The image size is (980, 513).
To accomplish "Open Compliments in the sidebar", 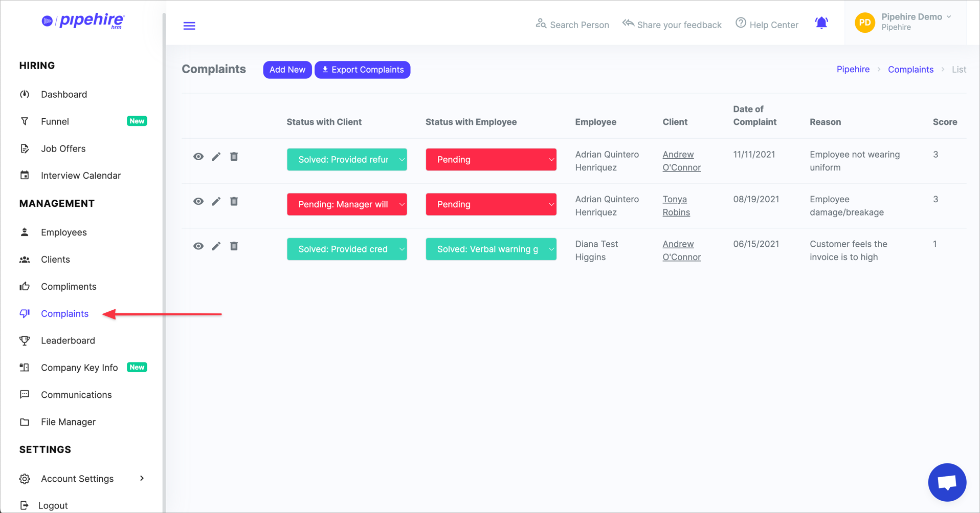I will (69, 287).
